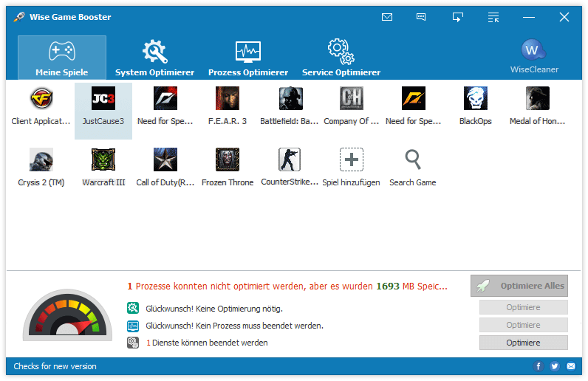
Task: Open the feedback speech bubble icon
Action: click(x=421, y=17)
